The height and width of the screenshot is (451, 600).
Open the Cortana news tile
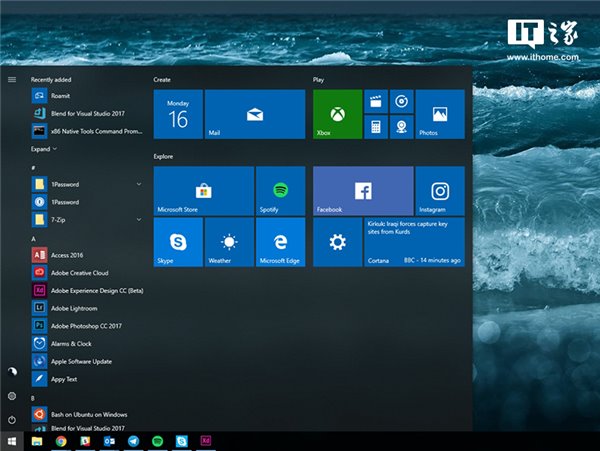click(414, 242)
